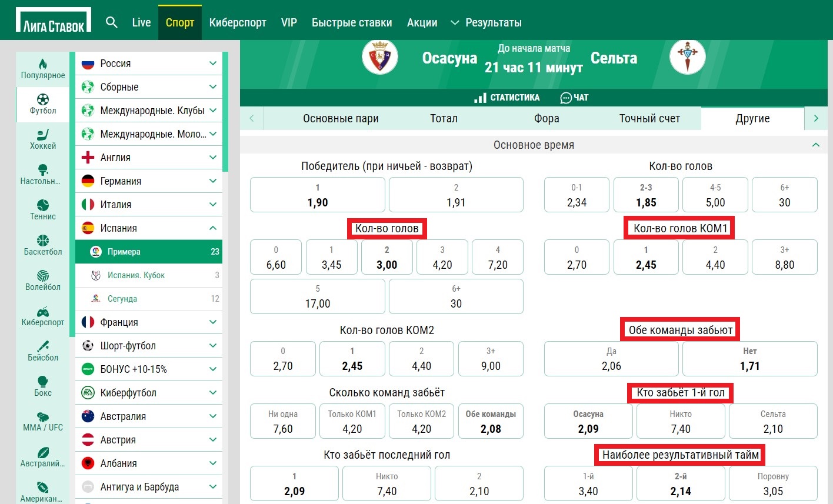833x504 pixels.
Task: Expand the Австралия league list
Action: tap(212, 416)
